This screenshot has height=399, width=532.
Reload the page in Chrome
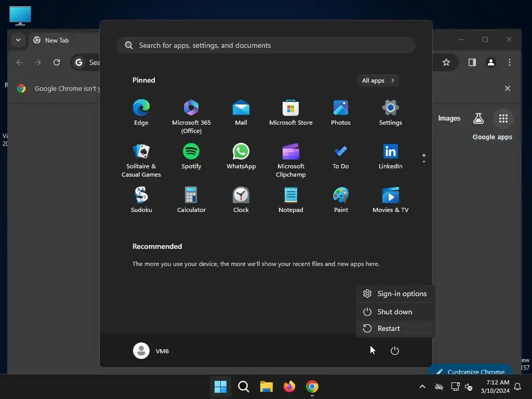(57, 62)
